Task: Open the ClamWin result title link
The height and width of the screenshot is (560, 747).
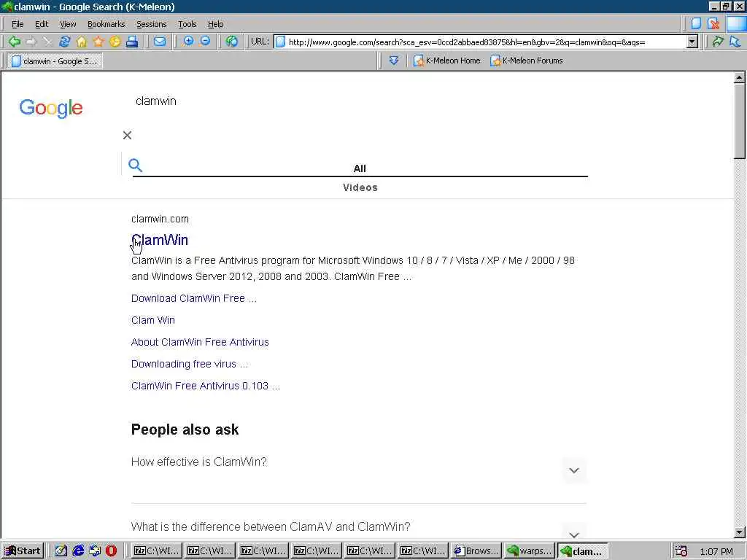Action: pyautogui.click(x=160, y=240)
